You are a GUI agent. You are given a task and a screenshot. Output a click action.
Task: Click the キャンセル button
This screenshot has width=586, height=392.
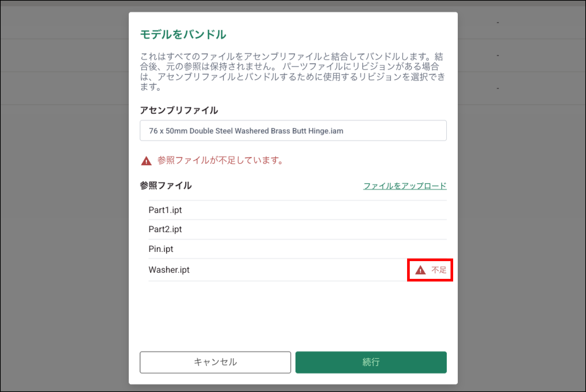[215, 362]
